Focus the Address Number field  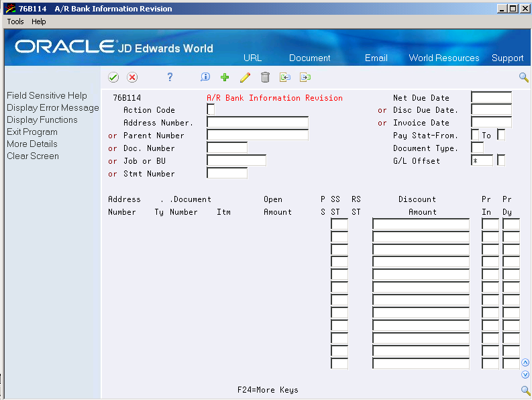click(x=258, y=122)
